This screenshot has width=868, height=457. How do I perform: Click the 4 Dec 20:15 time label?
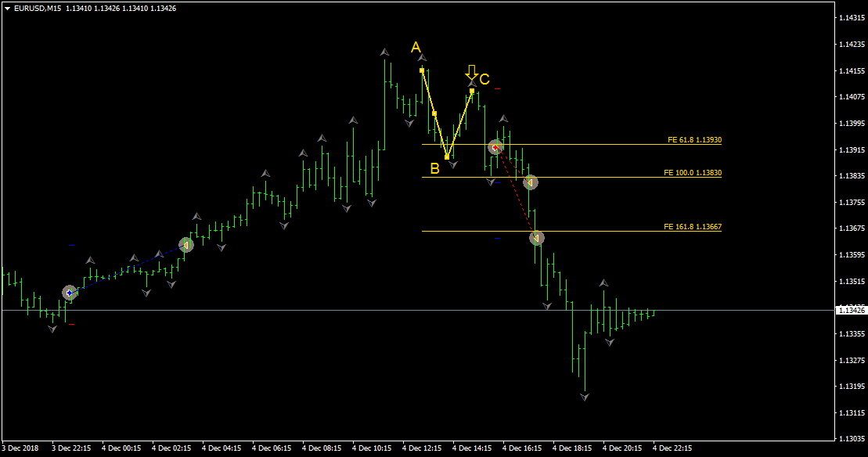point(622,448)
